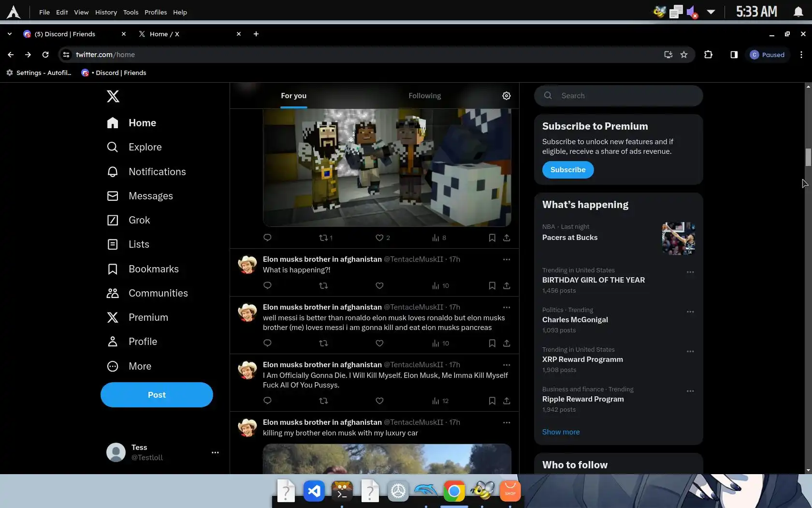Switch to the For you tab
This screenshot has width=812, height=508.
[x=293, y=96]
